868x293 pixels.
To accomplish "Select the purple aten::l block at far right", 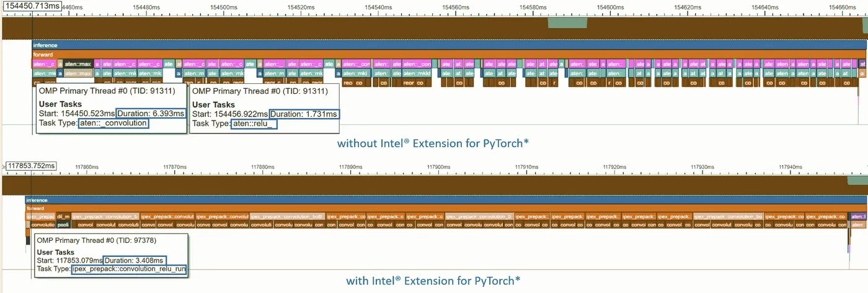I will (858, 217).
